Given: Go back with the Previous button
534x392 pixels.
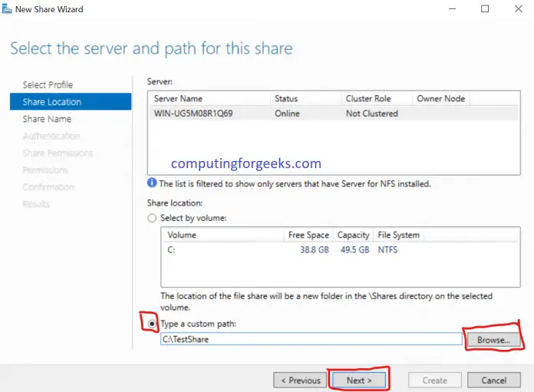Looking at the screenshot, I should point(300,380).
